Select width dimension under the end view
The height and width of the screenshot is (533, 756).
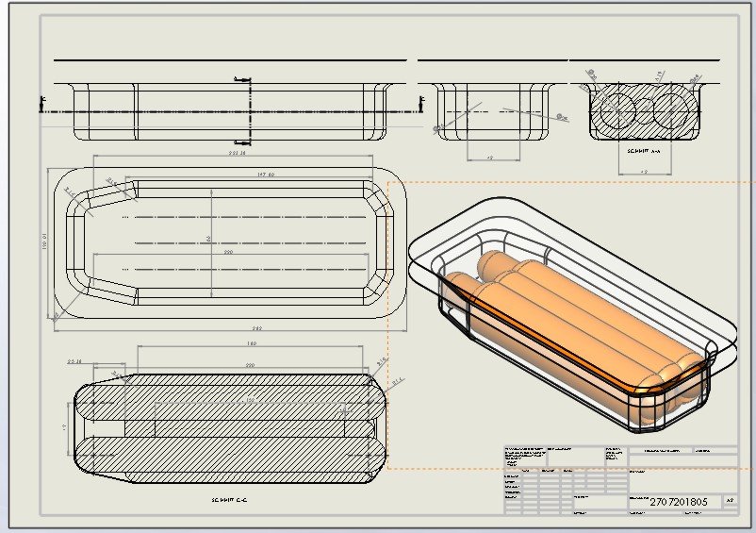[x=490, y=158]
